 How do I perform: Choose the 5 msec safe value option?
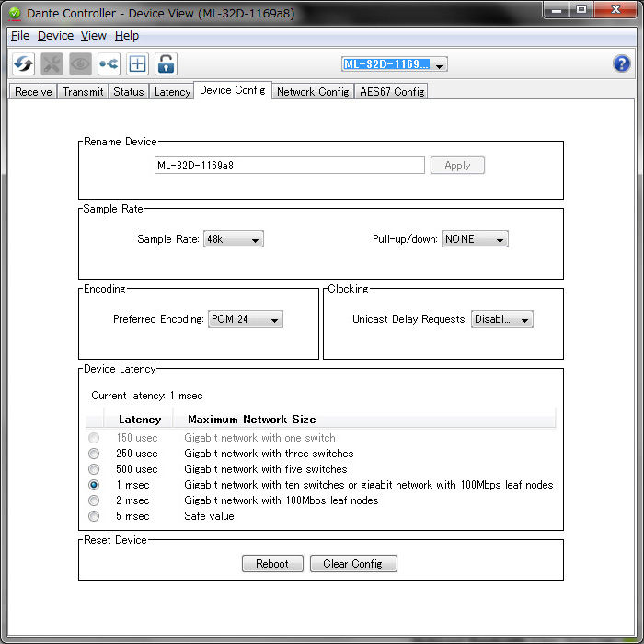tap(94, 516)
